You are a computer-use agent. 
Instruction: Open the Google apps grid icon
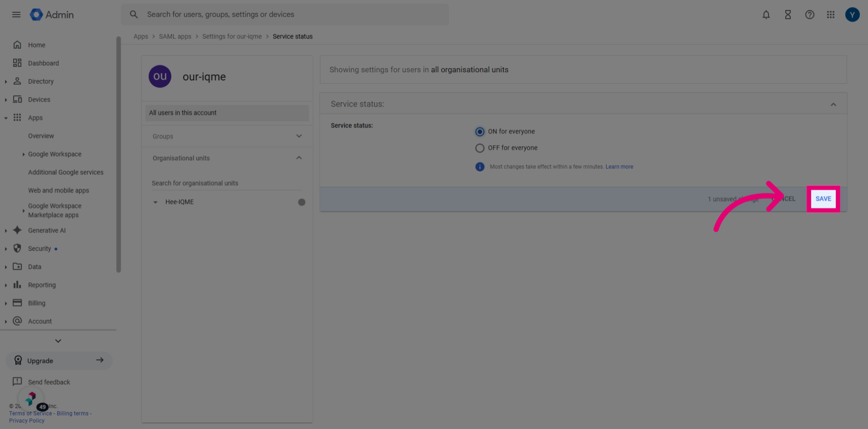click(830, 14)
